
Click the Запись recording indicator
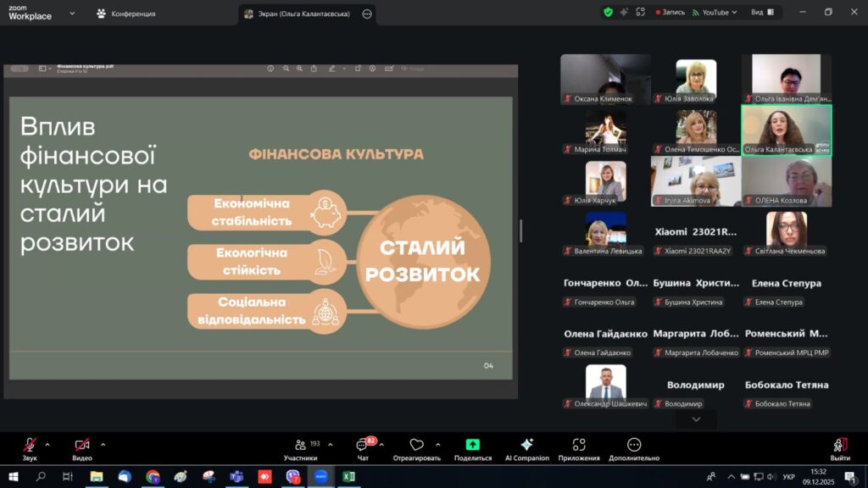tap(669, 13)
